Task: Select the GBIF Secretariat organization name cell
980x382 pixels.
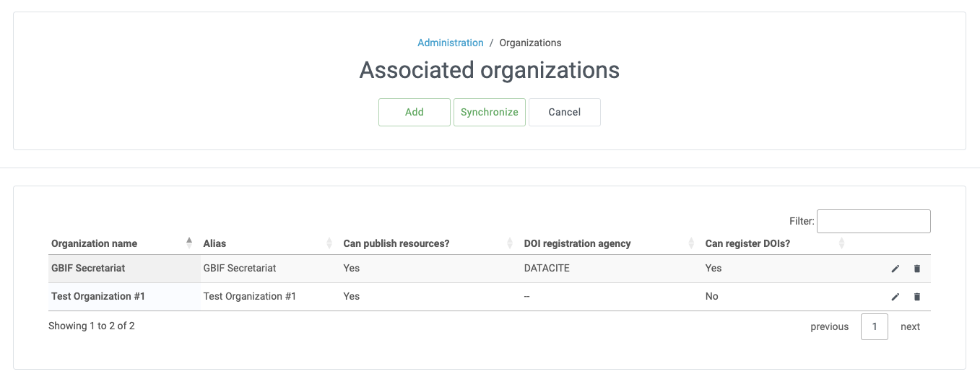Action: click(x=88, y=268)
